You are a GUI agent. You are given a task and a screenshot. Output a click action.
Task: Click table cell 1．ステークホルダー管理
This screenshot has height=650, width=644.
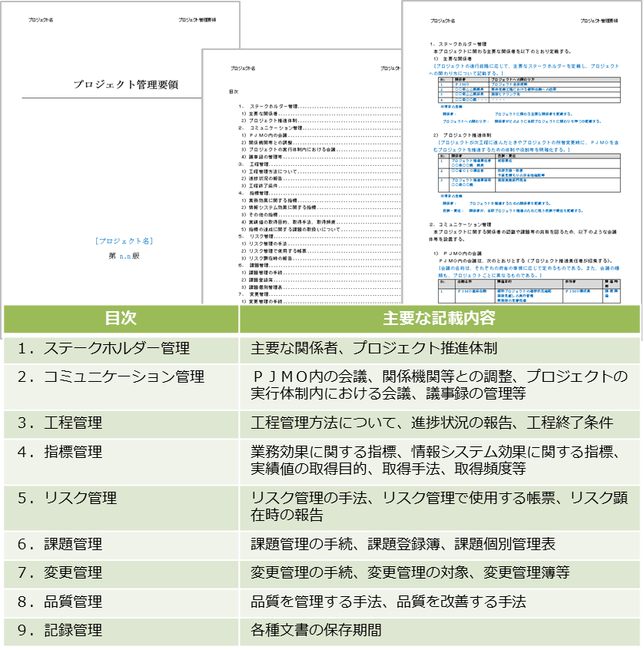click(x=121, y=349)
